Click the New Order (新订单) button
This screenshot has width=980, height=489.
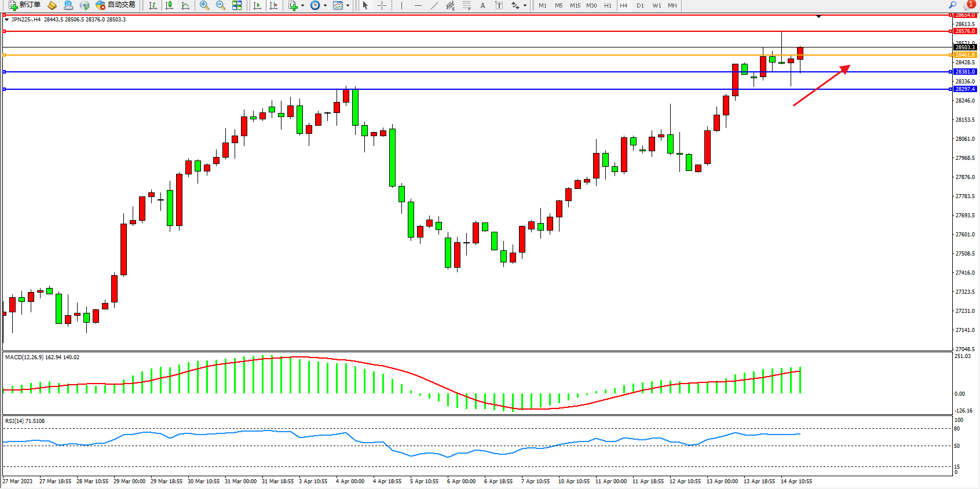(24, 5)
